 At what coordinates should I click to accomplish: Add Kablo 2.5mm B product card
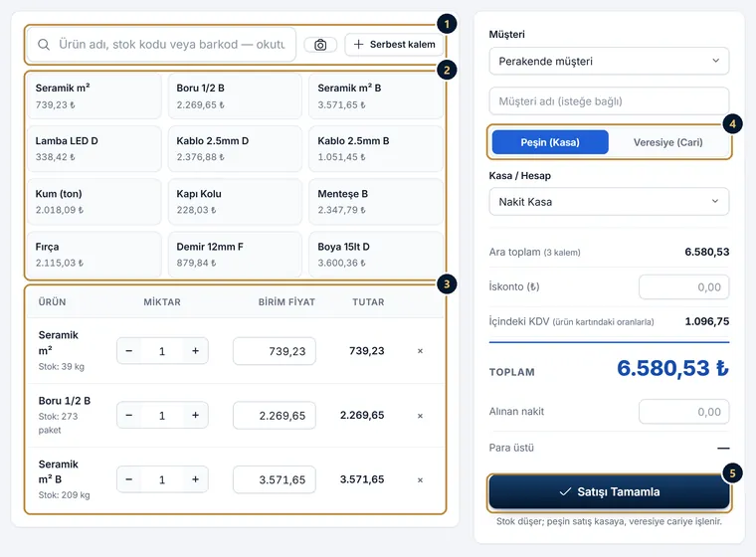coord(376,148)
